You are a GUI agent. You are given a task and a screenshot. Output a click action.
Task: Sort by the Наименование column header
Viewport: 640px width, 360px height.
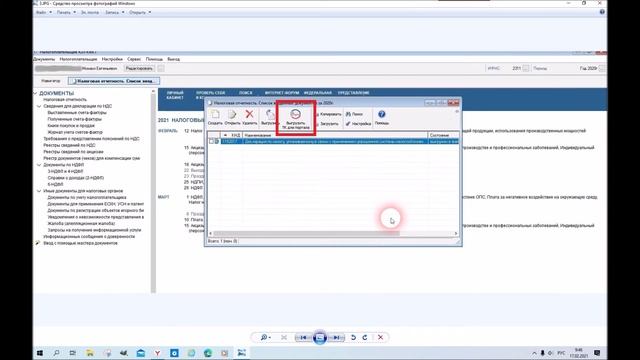click(335, 135)
